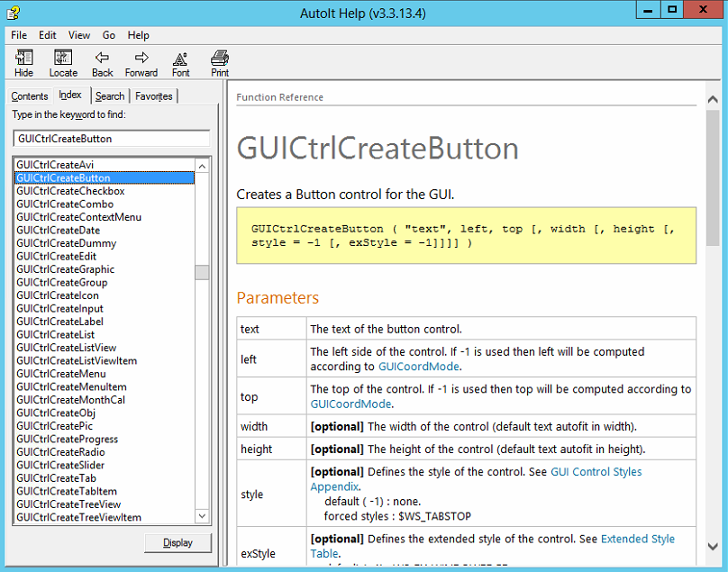Switch to the Favorites tab

pos(154,96)
